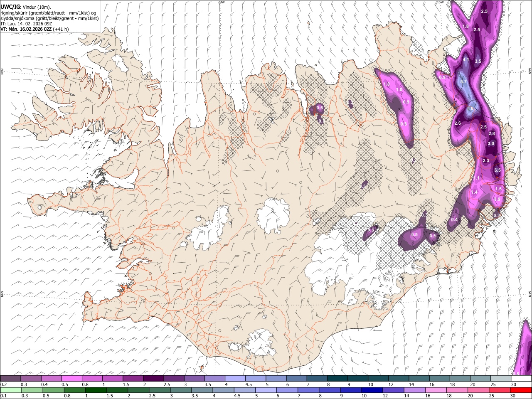Click the 5.7 precipitation value on the map
Viewport: 532px width, 399px height.
coord(464,82)
